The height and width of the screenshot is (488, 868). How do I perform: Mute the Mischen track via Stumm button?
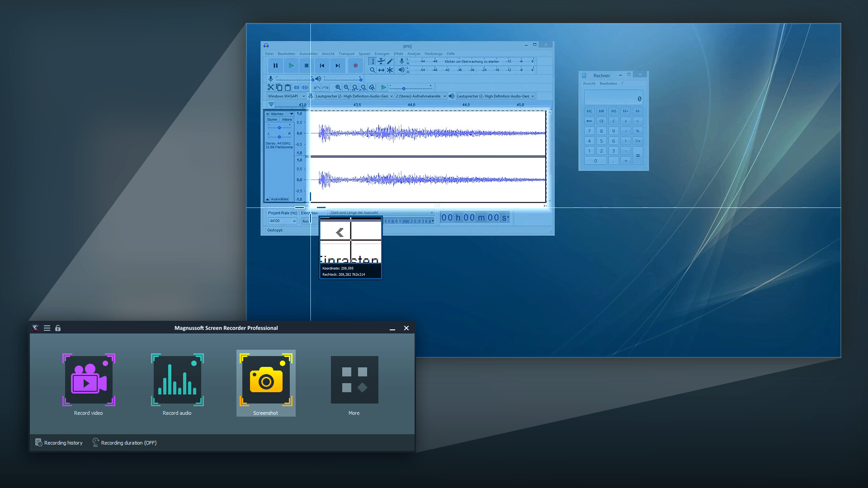click(272, 120)
